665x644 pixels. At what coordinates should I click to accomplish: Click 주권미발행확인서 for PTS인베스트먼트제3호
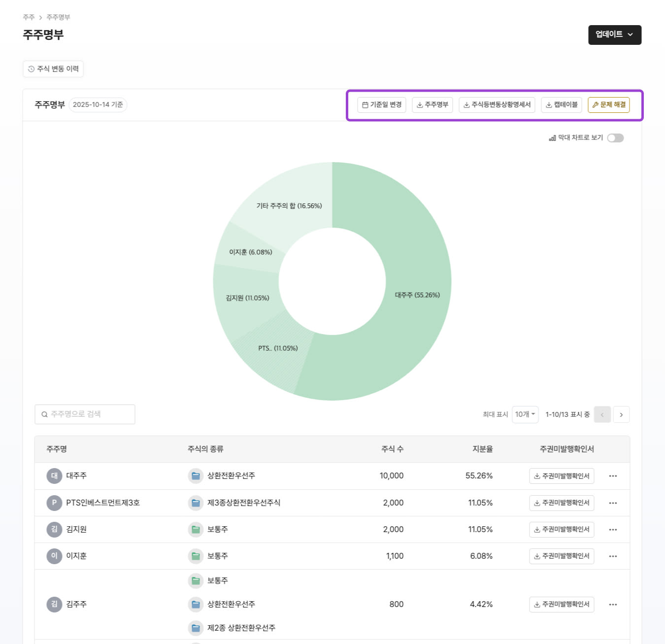pyautogui.click(x=561, y=503)
